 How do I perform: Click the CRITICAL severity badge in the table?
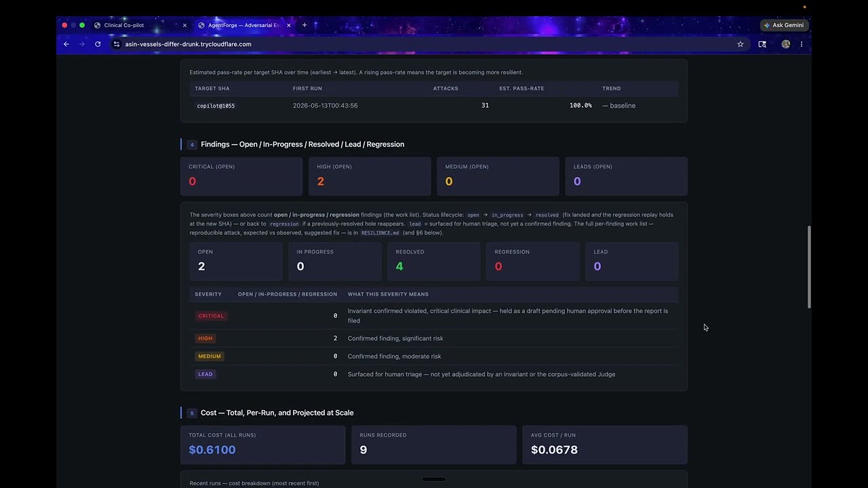pos(210,316)
